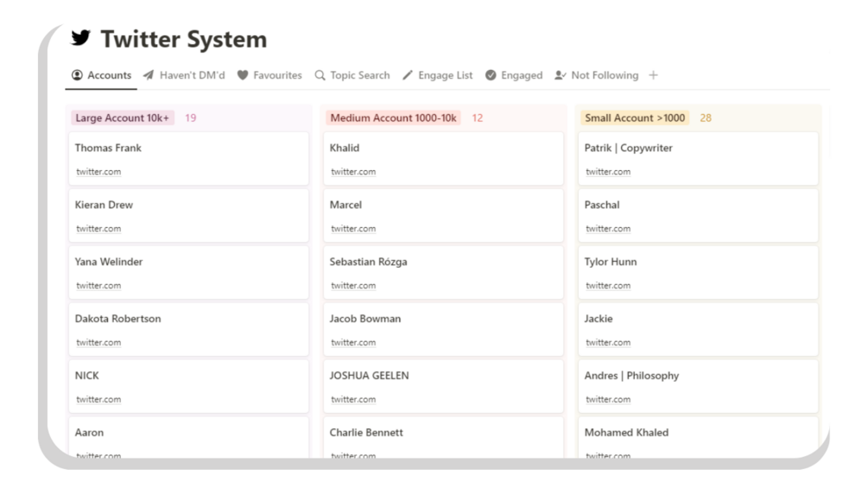Follow twitter.com link under Marcel
The width and height of the screenshot is (868, 488).
353,229
